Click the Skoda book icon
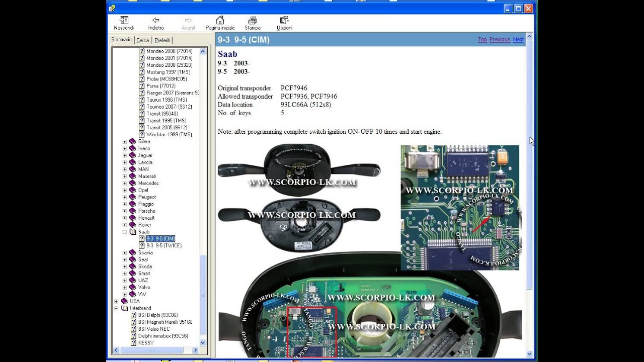The width and height of the screenshot is (644, 362). [133, 266]
